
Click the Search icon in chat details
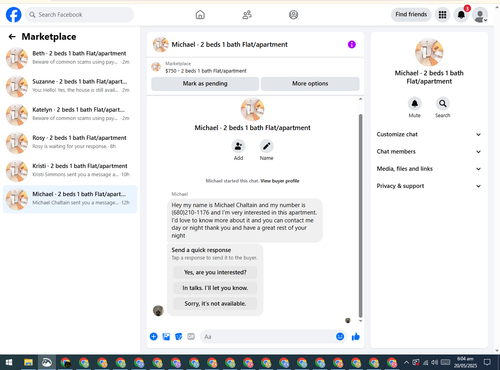[x=443, y=104]
